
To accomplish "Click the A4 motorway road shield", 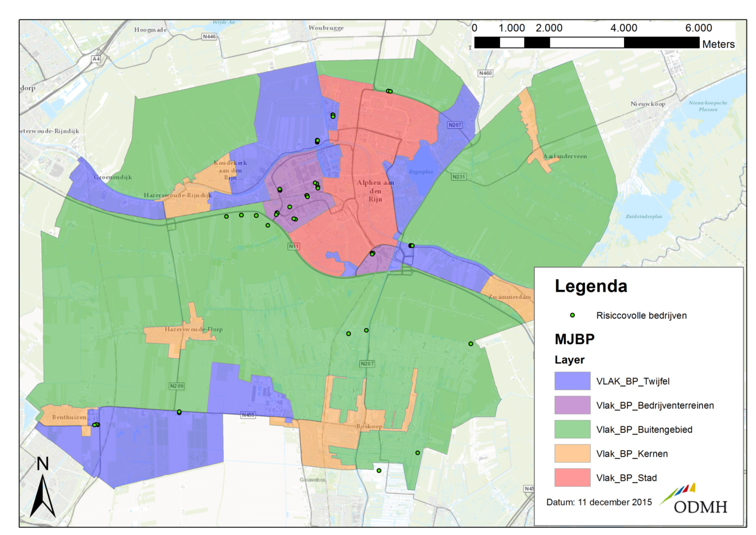I will [x=96, y=59].
